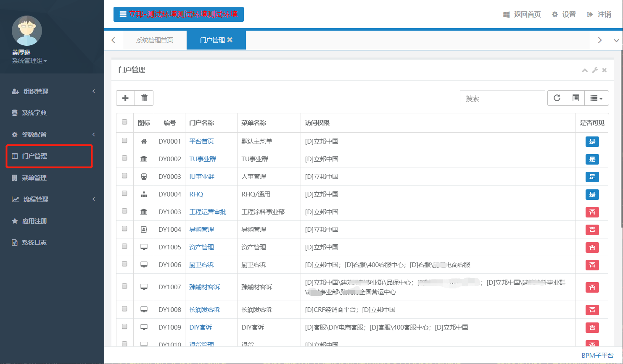Switch to the 系统管理首页 tab

click(154, 40)
